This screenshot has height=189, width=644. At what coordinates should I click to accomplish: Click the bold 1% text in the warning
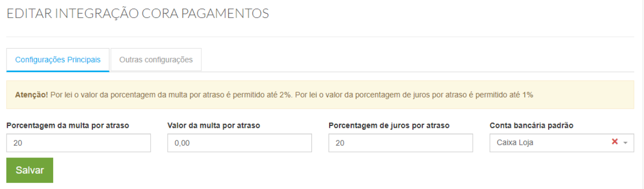527,95
